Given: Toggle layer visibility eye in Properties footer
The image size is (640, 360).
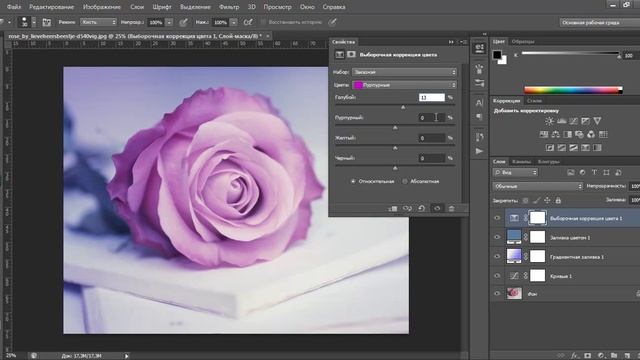Looking at the screenshot, I should click(x=437, y=209).
